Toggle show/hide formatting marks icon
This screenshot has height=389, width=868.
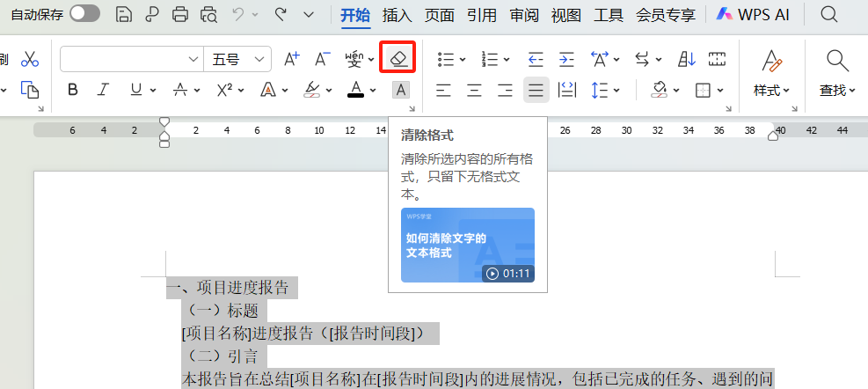tap(717, 59)
